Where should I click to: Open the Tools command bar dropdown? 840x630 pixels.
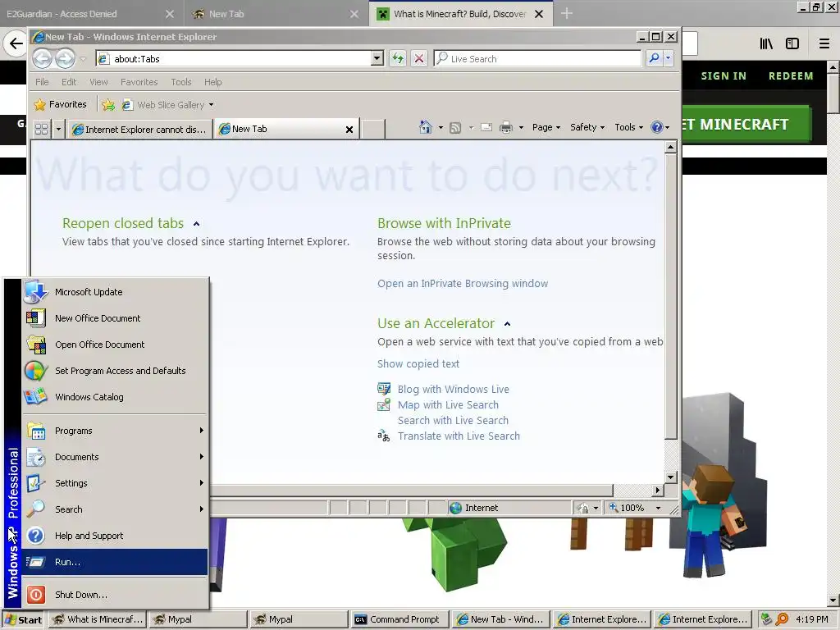pos(628,127)
